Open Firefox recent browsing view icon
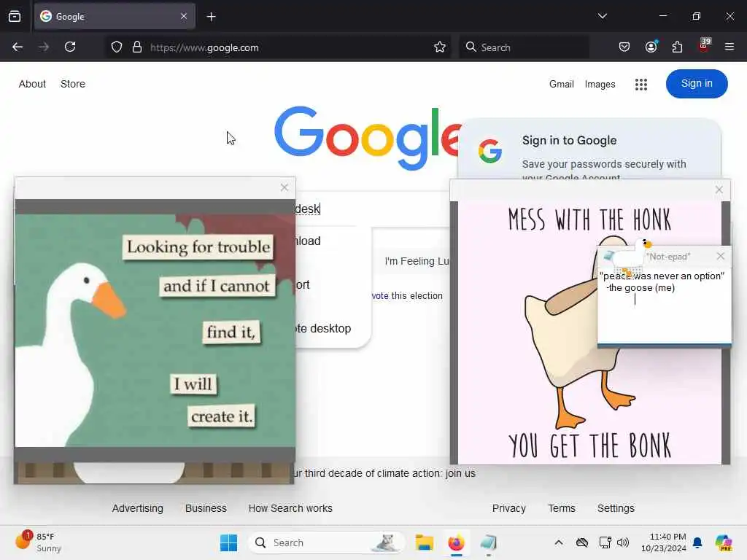 point(15,16)
